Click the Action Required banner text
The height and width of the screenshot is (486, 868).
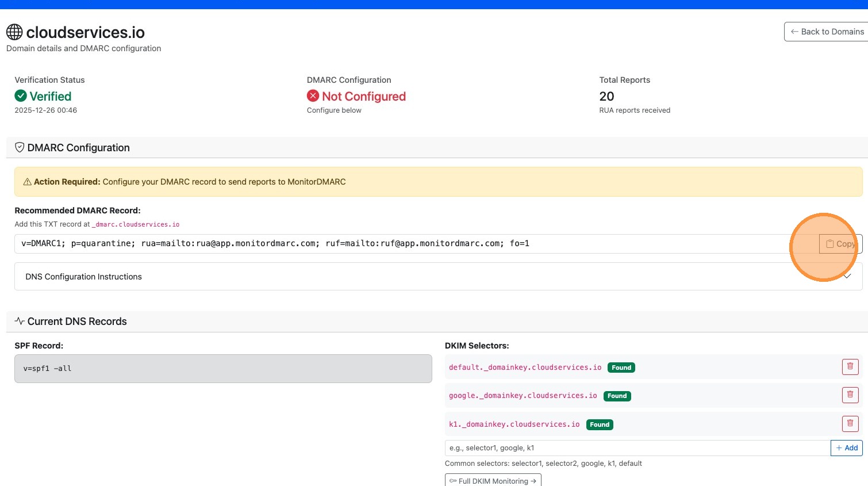coord(190,182)
